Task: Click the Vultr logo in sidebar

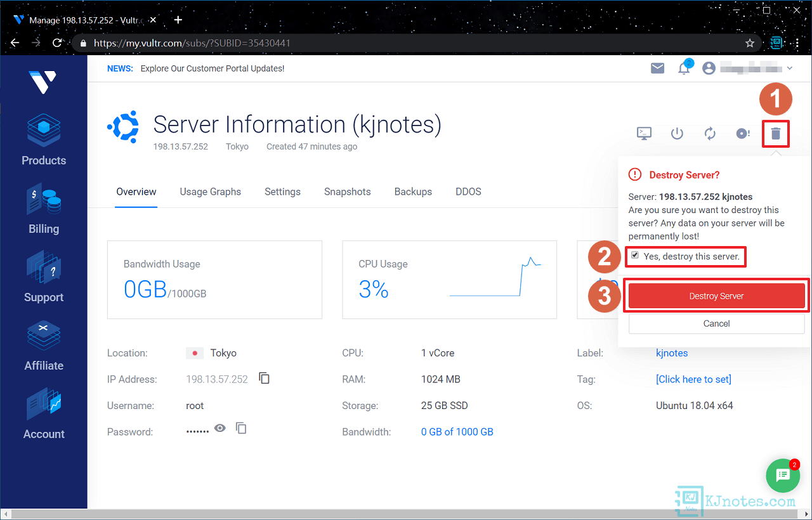Action: pyautogui.click(x=43, y=82)
